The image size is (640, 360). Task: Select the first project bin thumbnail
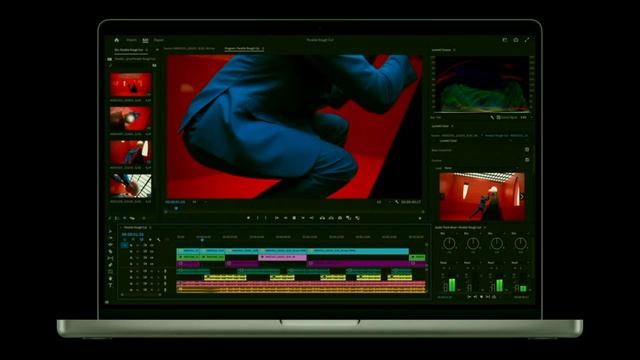(x=131, y=84)
